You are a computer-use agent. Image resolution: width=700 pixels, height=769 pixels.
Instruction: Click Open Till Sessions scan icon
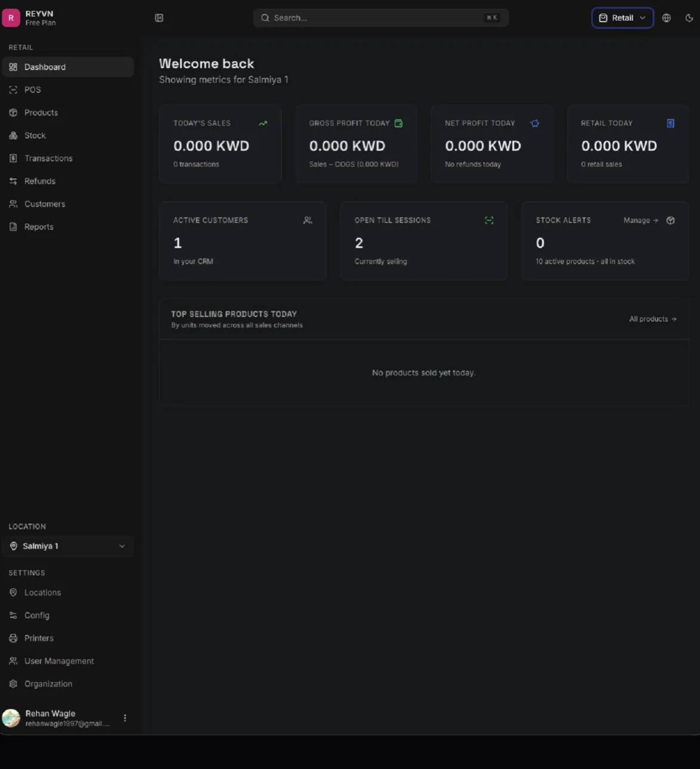click(x=489, y=221)
